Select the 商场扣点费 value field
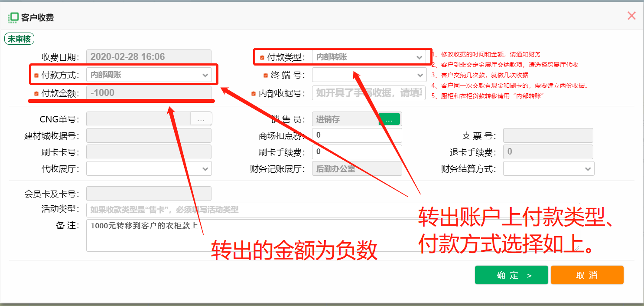The image size is (644, 306). pyautogui.click(x=357, y=135)
